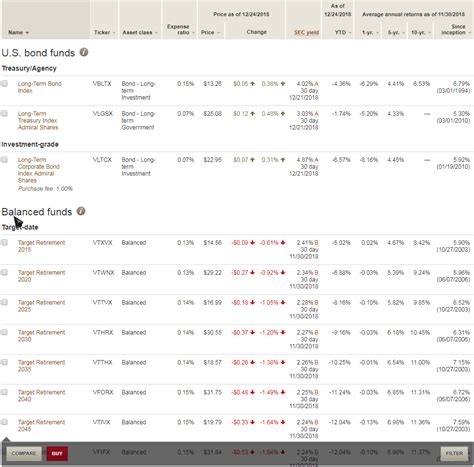This screenshot has height=467, width=474.
Task: Select ticker text VTWNX
Action: [103, 272]
